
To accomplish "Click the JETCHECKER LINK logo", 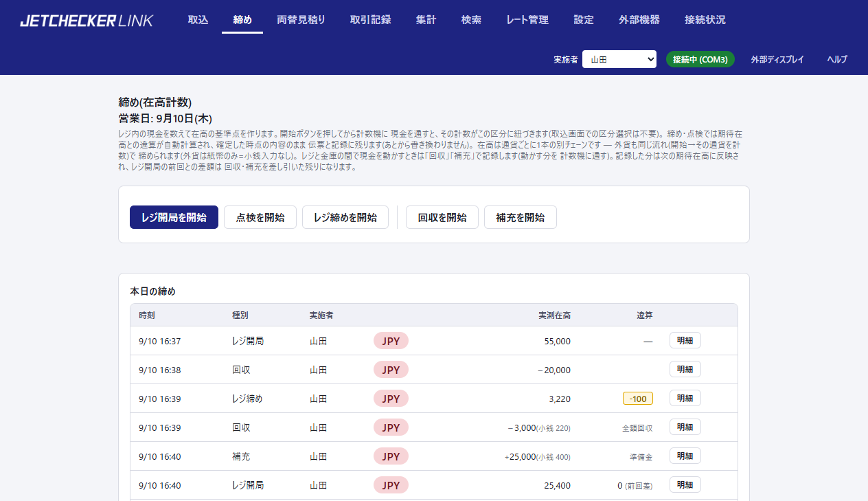I will pos(87,20).
